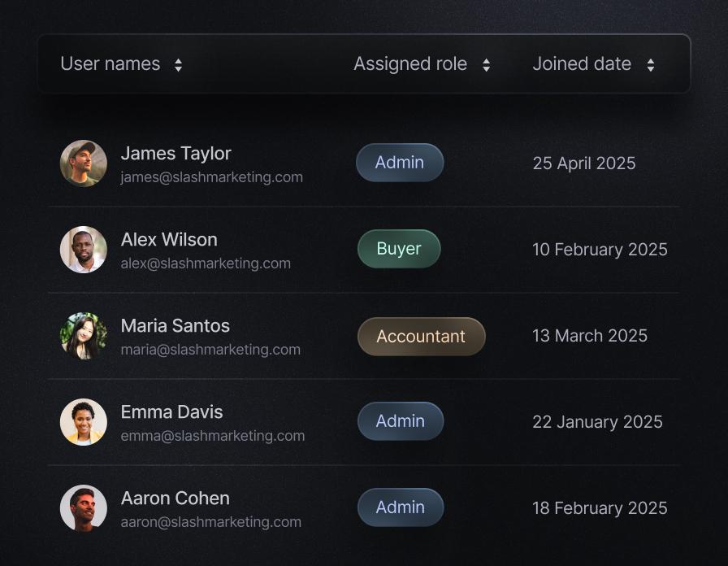Open the Accountant role badge for Maria Santos

pos(421,336)
